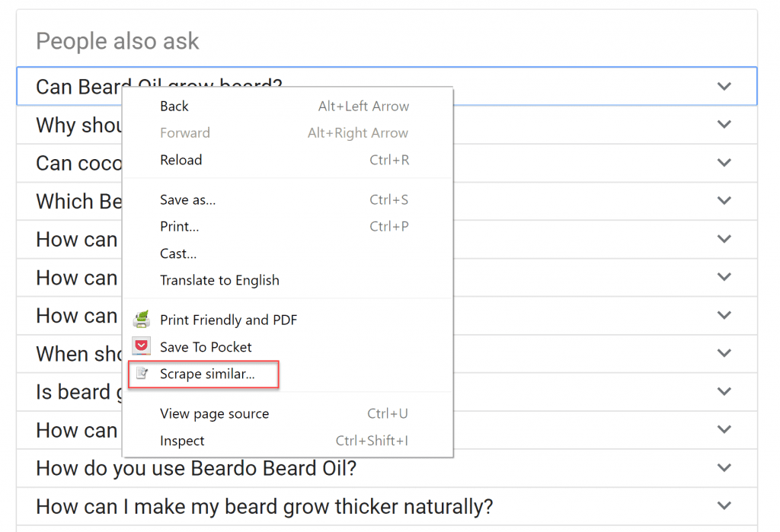Expand the 'Is beard g...' question row
780x532 pixels.
(x=723, y=391)
